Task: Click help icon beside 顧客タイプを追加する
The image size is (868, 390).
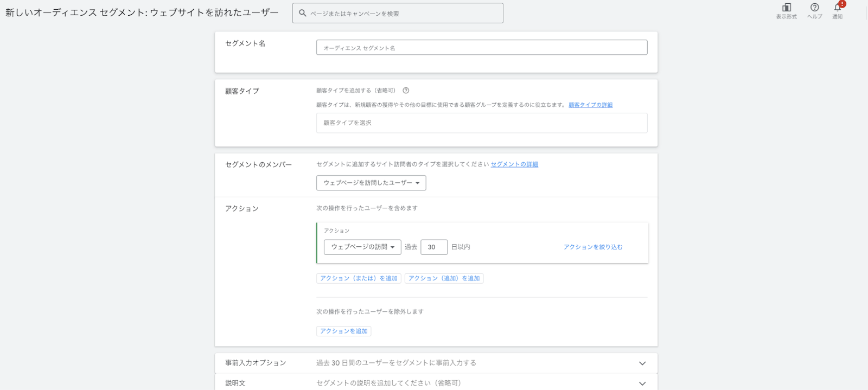Action: pyautogui.click(x=406, y=91)
